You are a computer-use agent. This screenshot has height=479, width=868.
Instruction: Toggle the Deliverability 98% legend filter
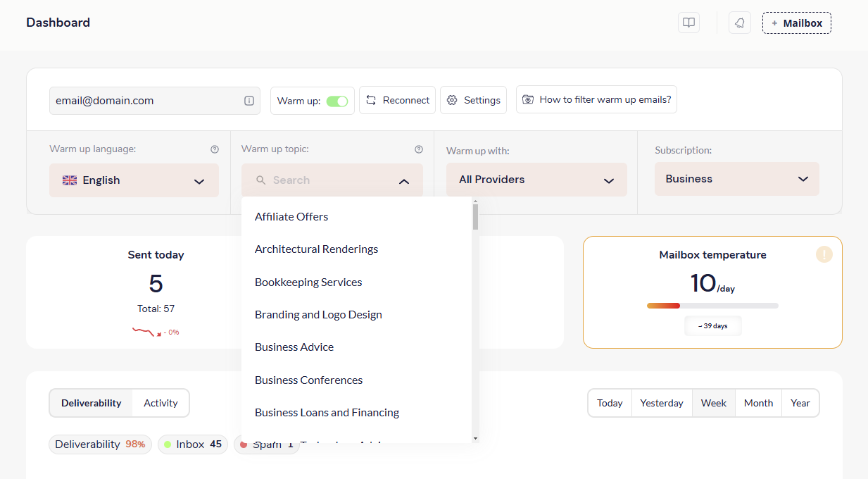coord(100,444)
